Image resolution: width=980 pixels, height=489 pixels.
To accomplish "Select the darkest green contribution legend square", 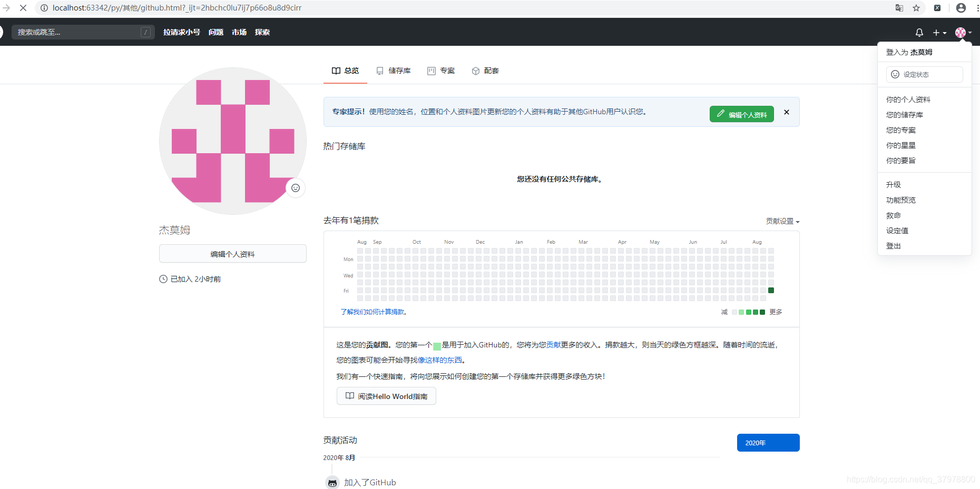I will pyautogui.click(x=762, y=312).
